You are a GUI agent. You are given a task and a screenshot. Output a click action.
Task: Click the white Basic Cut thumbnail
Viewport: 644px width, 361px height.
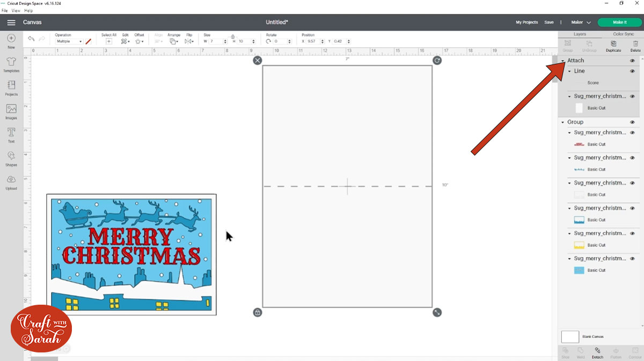579,108
